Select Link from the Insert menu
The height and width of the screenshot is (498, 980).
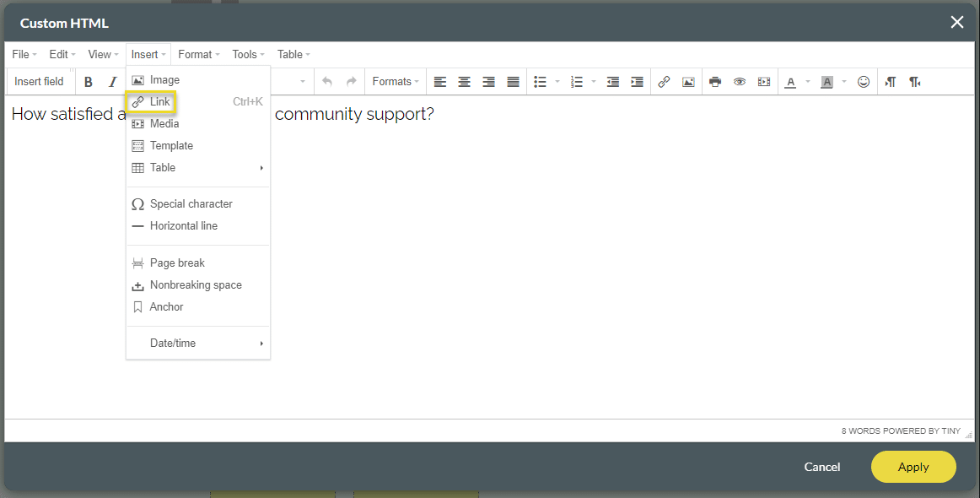click(x=159, y=102)
